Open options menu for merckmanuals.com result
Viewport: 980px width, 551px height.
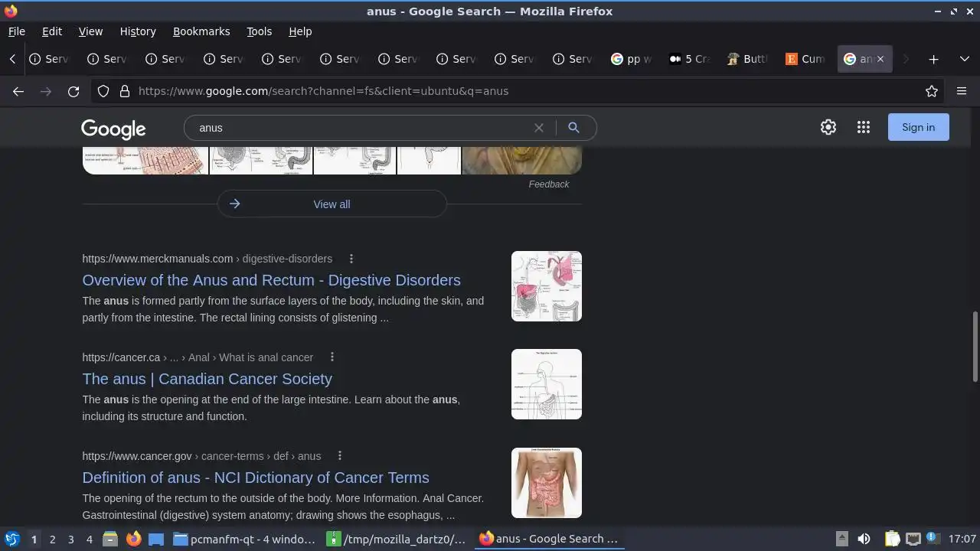(x=351, y=259)
